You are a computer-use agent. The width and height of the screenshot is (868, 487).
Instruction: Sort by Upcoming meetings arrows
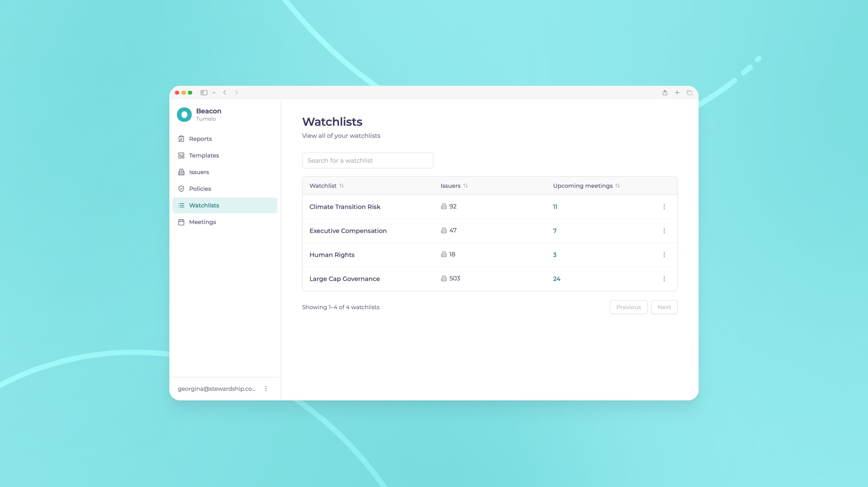[x=617, y=186]
